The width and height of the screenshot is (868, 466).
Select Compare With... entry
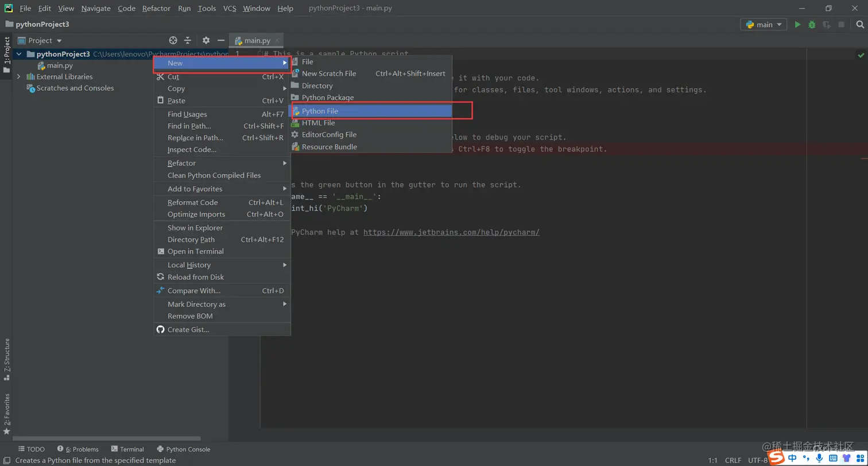[x=222, y=291]
